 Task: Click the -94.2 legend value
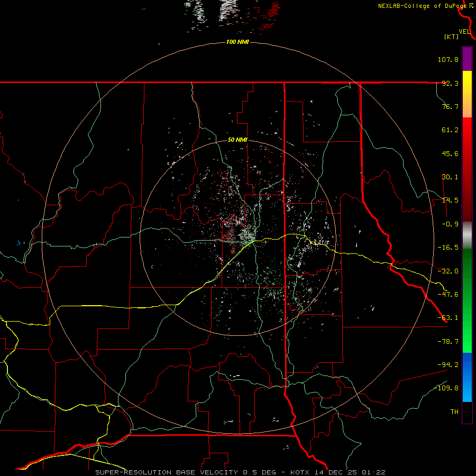point(448,364)
